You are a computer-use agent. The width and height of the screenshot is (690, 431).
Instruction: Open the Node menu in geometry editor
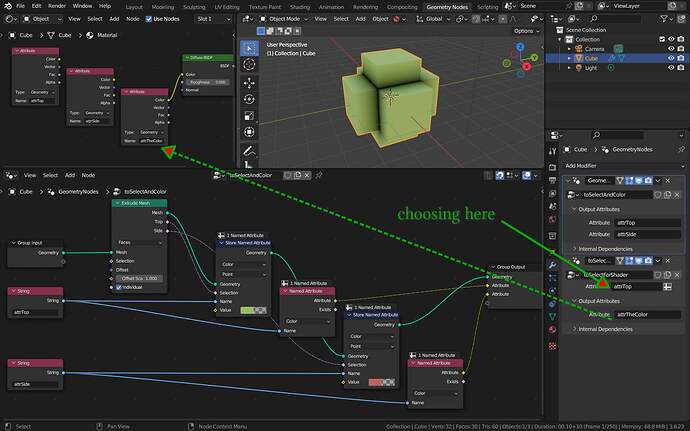click(x=88, y=175)
